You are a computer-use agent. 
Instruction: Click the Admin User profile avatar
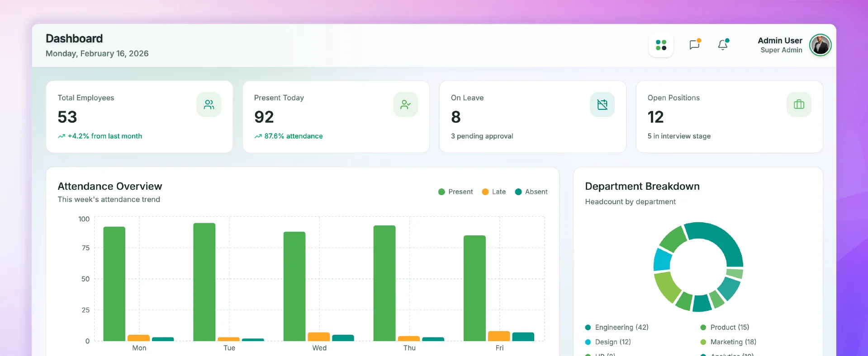point(820,45)
